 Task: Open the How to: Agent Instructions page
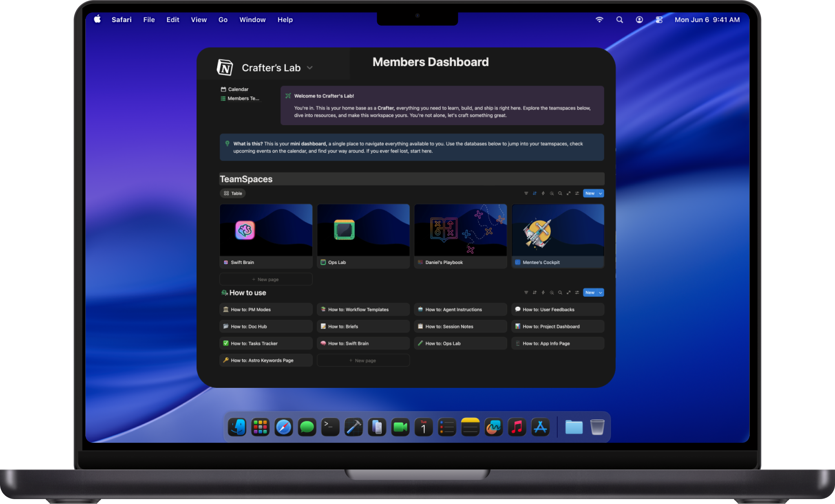[461, 310]
